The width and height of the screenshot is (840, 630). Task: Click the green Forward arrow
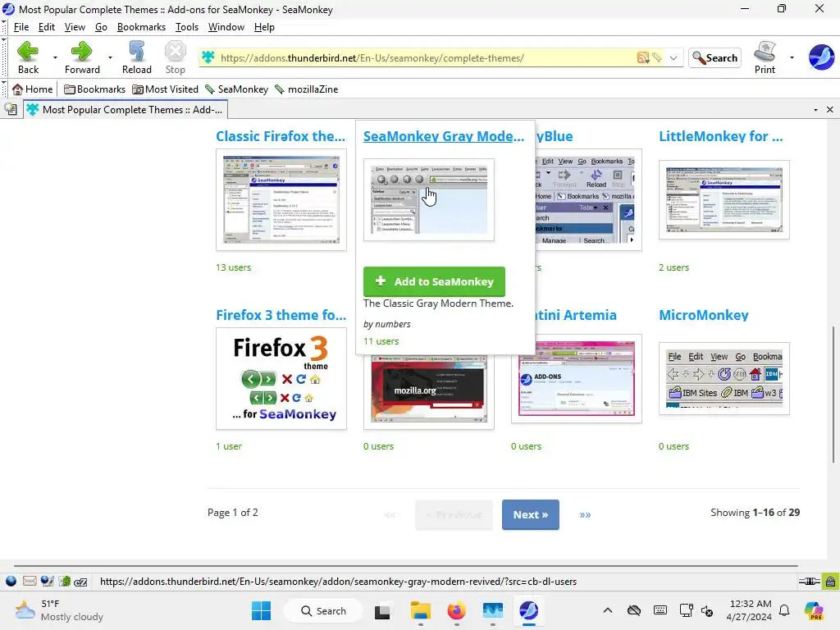(82, 52)
